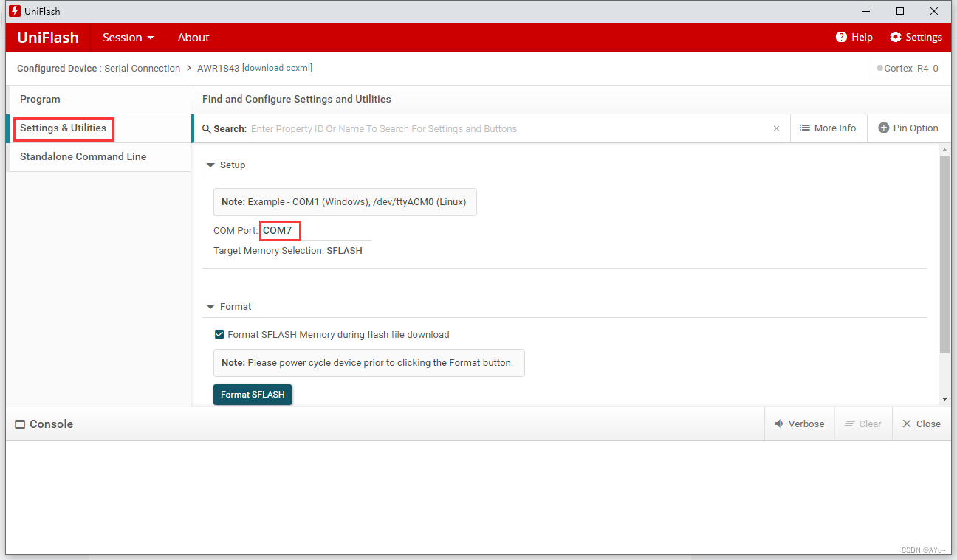Click the Pin Option button label
Screen dimensions: 957x560
point(916,128)
